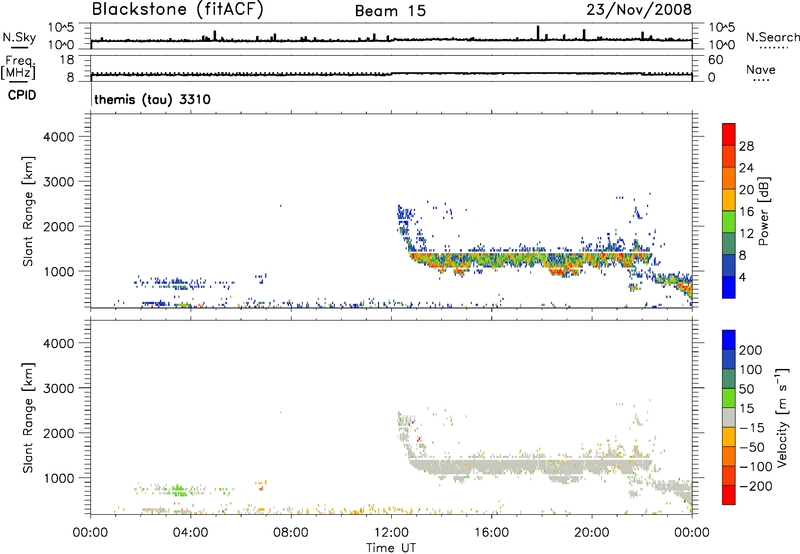800x554 pixels.
Task: Click the '18' tick on the frequency axis
Action: pos(67,60)
